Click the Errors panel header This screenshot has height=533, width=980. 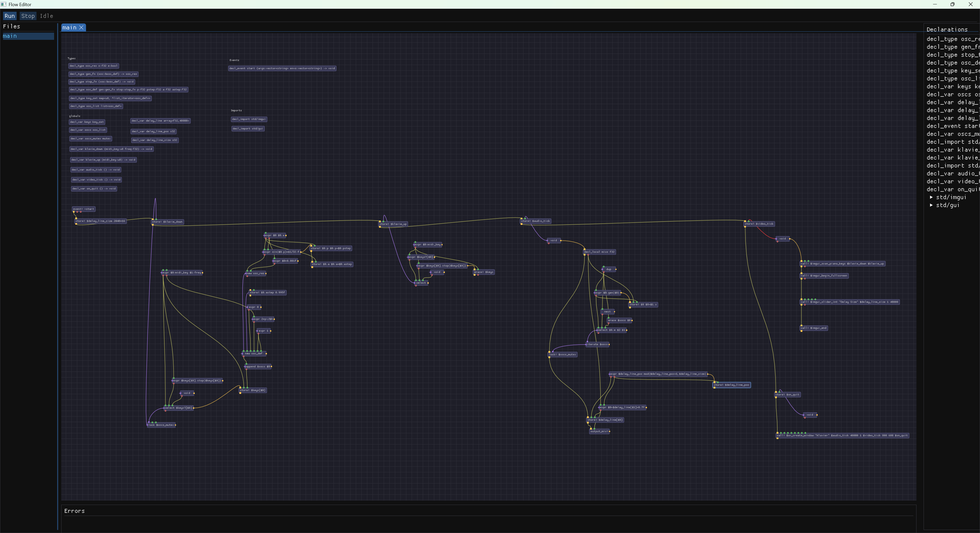tap(75, 511)
